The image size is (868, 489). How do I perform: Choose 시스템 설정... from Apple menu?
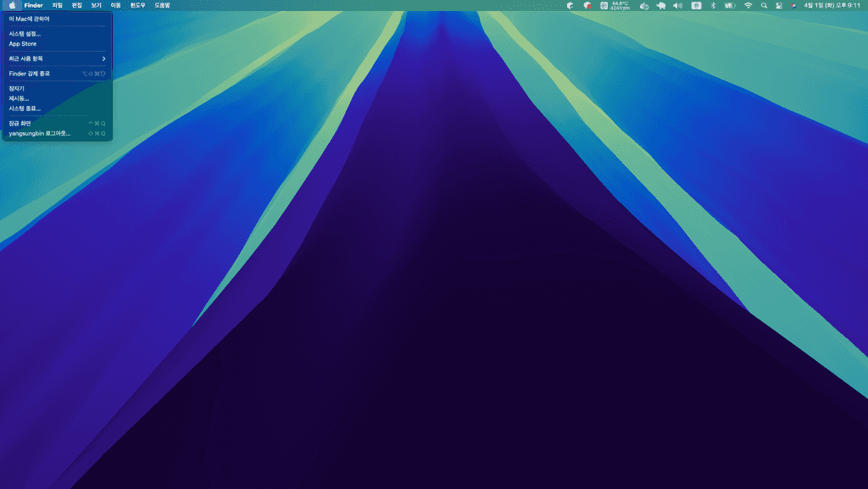pos(57,34)
